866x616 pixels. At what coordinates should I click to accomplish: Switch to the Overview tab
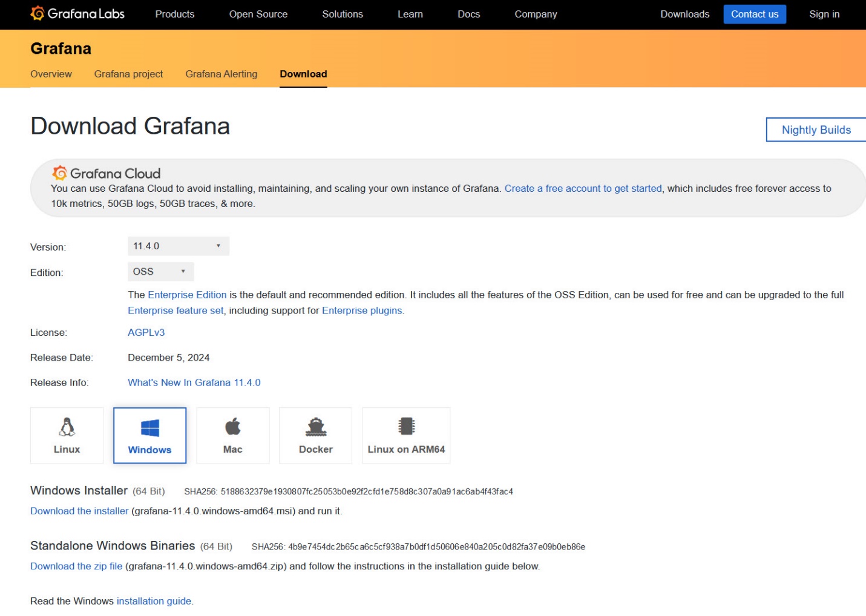tap(51, 74)
